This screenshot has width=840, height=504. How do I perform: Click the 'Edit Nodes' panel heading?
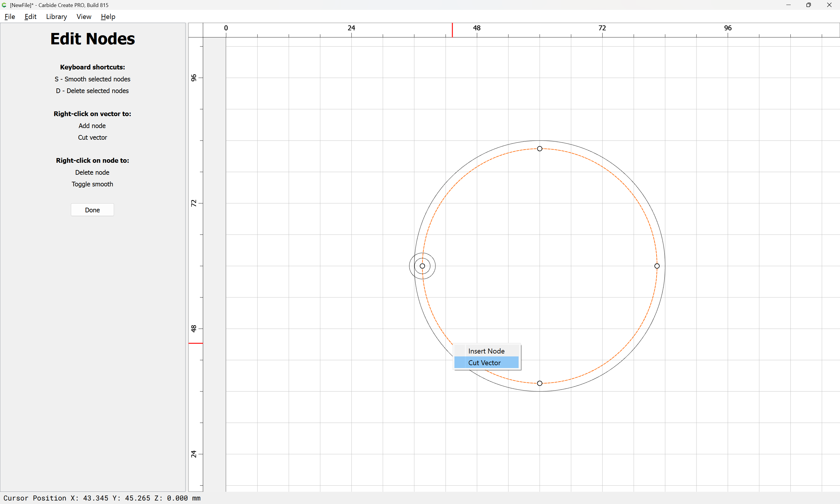pos(92,39)
